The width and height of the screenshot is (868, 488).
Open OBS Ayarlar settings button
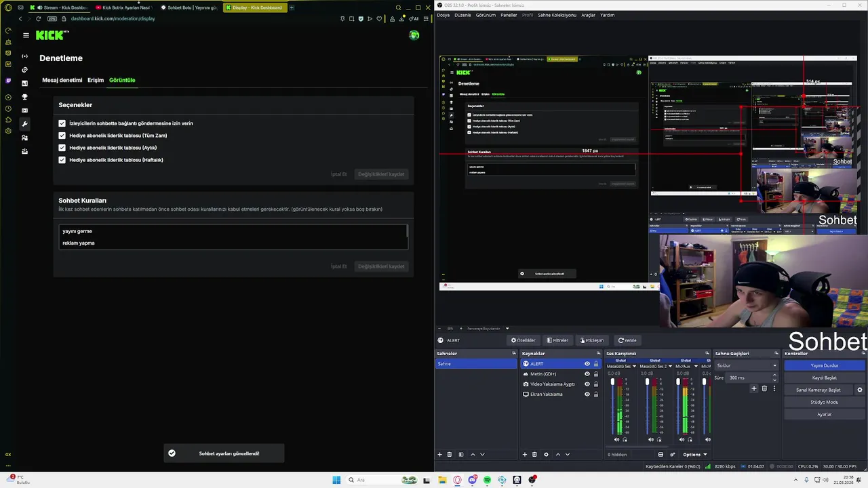pyautogui.click(x=825, y=414)
